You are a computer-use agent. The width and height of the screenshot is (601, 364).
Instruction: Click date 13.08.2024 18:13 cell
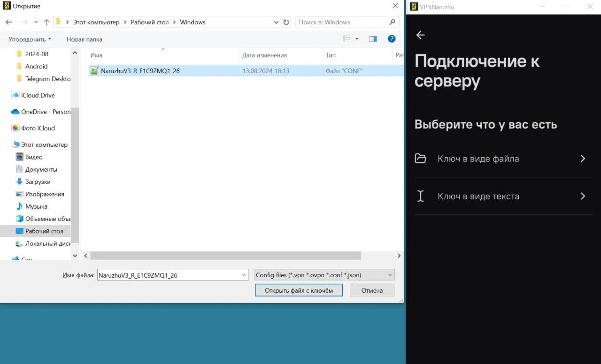[x=265, y=71]
